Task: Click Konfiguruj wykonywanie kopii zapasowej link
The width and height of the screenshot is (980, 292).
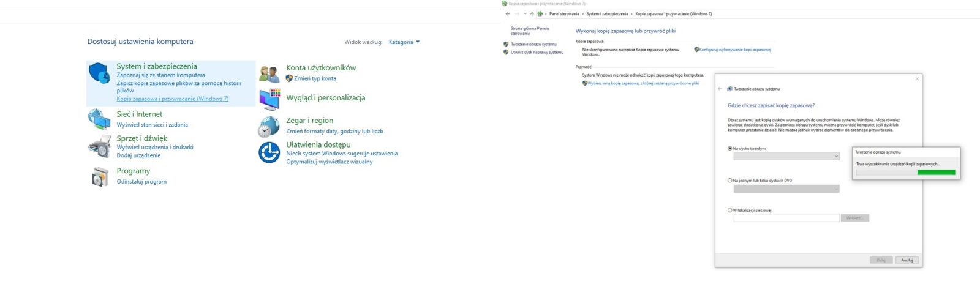Action: (735, 50)
